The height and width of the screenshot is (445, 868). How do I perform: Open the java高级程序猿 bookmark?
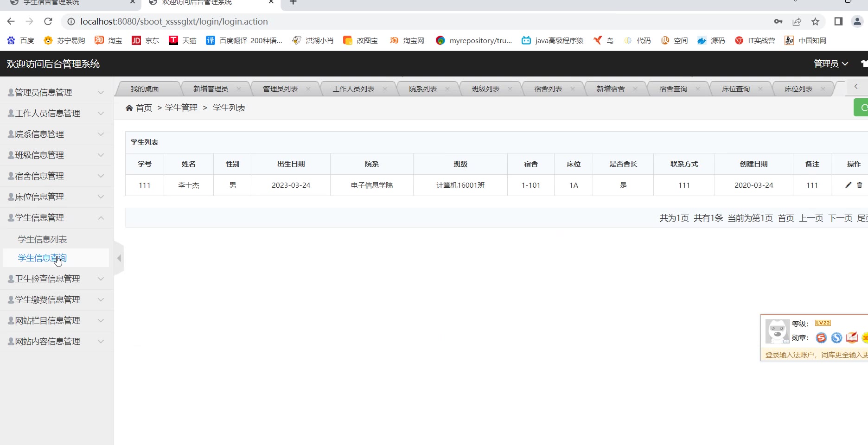coord(552,40)
